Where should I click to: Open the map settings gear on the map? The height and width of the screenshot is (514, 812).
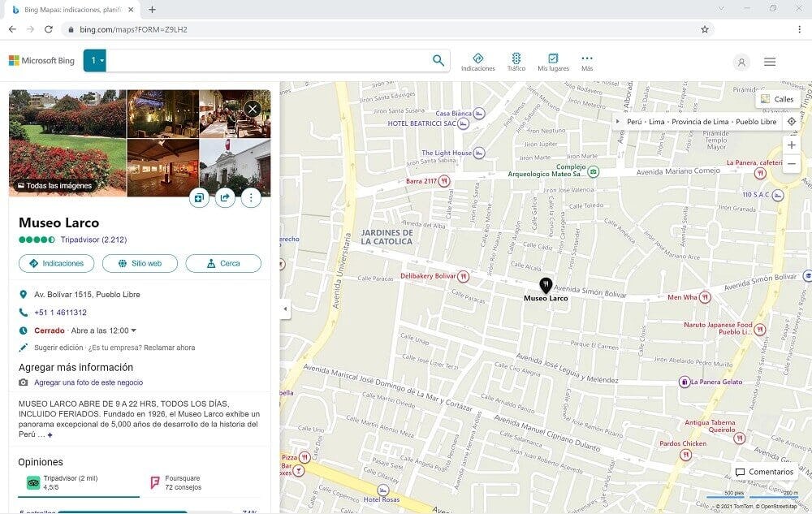(792, 121)
